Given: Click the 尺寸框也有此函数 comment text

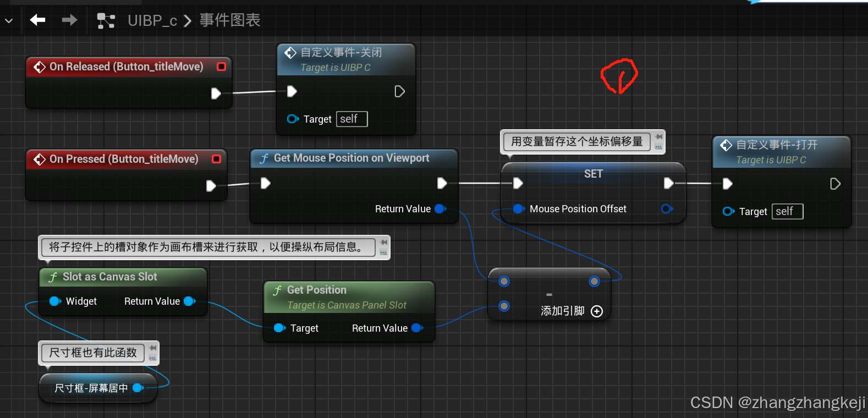Looking at the screenshot, I should [x=93, y=353].
